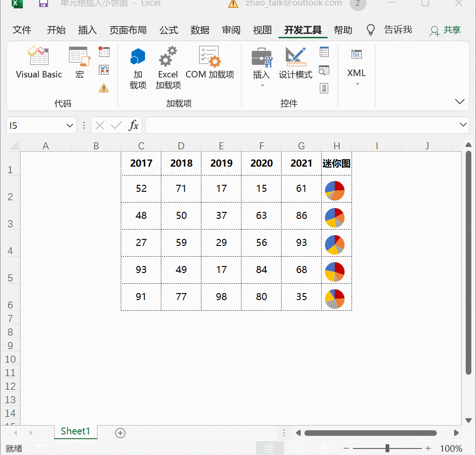Click the Insert Function fx button

pyautogui.click(x=133, y=125)
